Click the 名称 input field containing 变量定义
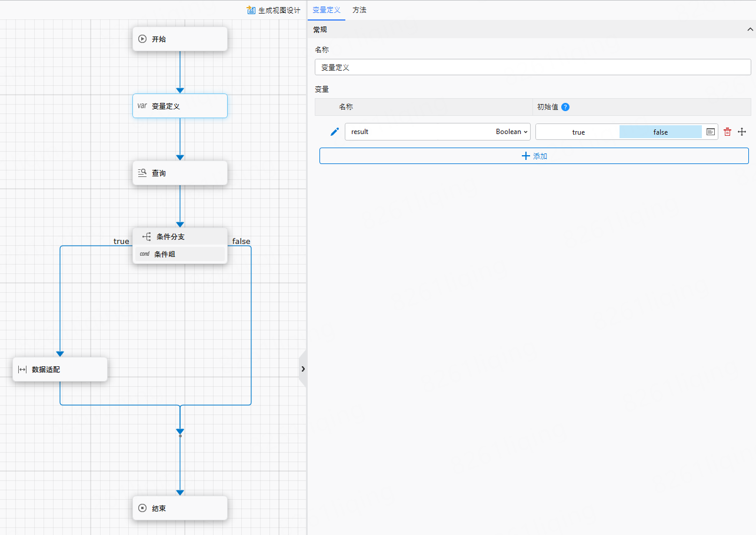756x535 pixels. [x=532, y=67]
